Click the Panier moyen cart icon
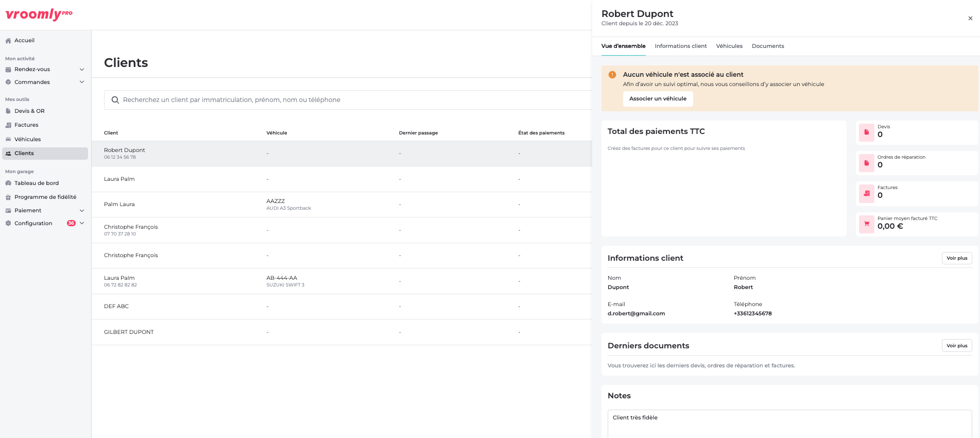This screenshot has height=438, width=980. (866, 224)
